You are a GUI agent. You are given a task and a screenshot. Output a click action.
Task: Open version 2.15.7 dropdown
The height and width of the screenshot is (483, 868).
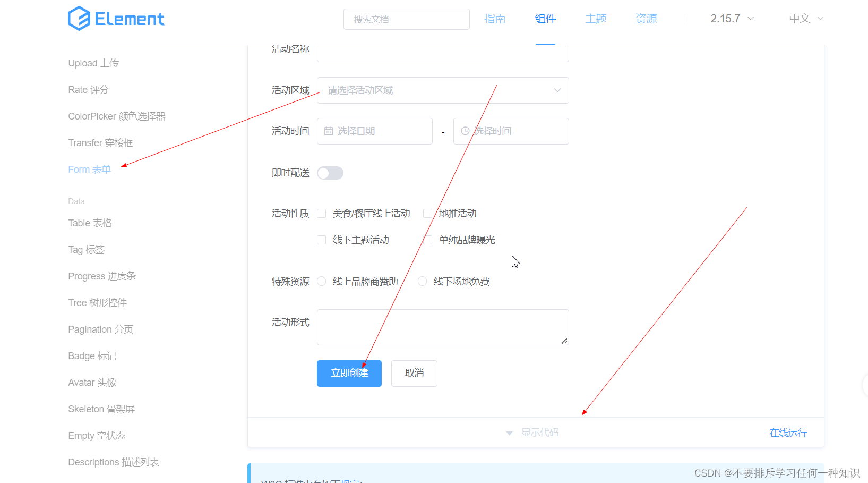pos(732,19)
